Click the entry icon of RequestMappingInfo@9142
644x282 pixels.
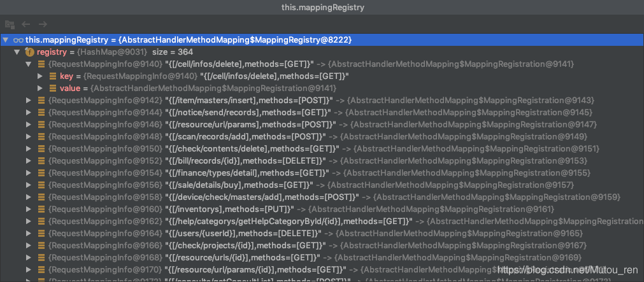[x=41, y=101]
